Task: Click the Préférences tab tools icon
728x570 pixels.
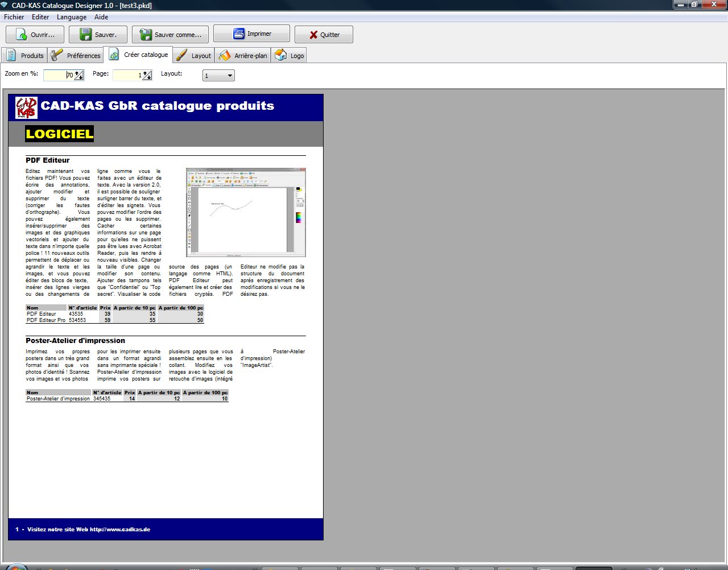Action: pos(57,55)
